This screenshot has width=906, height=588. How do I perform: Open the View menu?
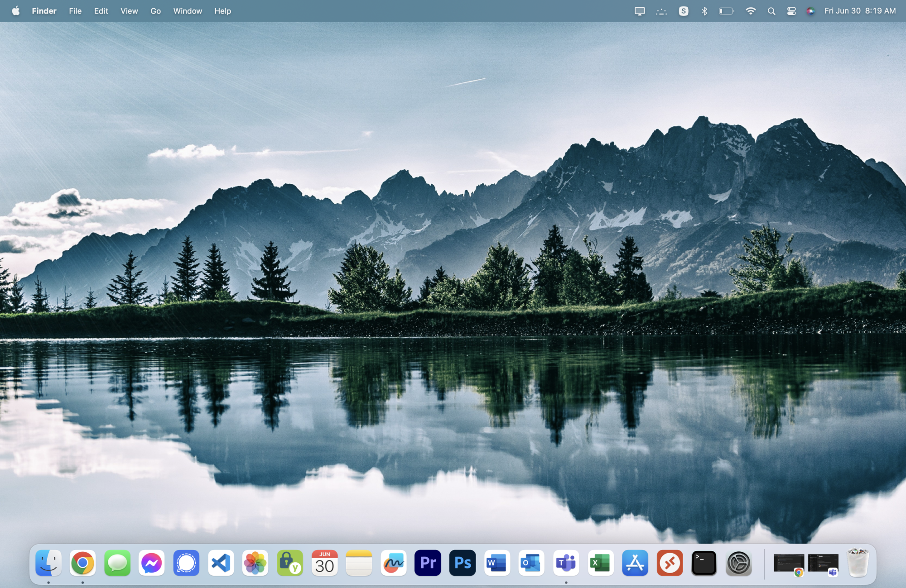pyautogui.click(x=129, y=11)
